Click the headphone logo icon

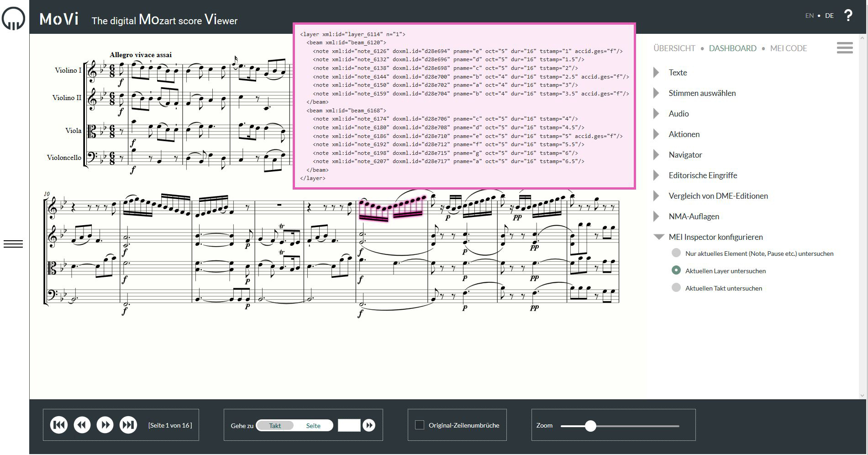14,19
